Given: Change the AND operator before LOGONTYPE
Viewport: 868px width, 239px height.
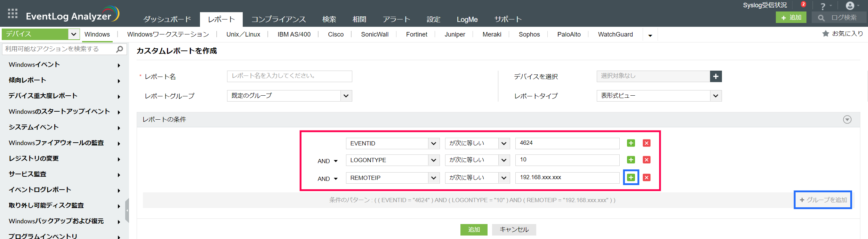Looking at the screenshot, I should pyautogui.click(x=327, y=161).
